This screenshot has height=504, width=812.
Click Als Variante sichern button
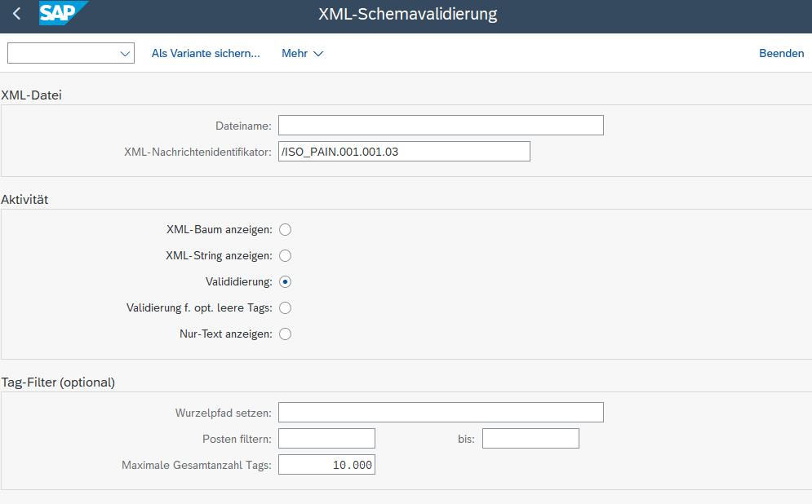[x=206, y=53]
